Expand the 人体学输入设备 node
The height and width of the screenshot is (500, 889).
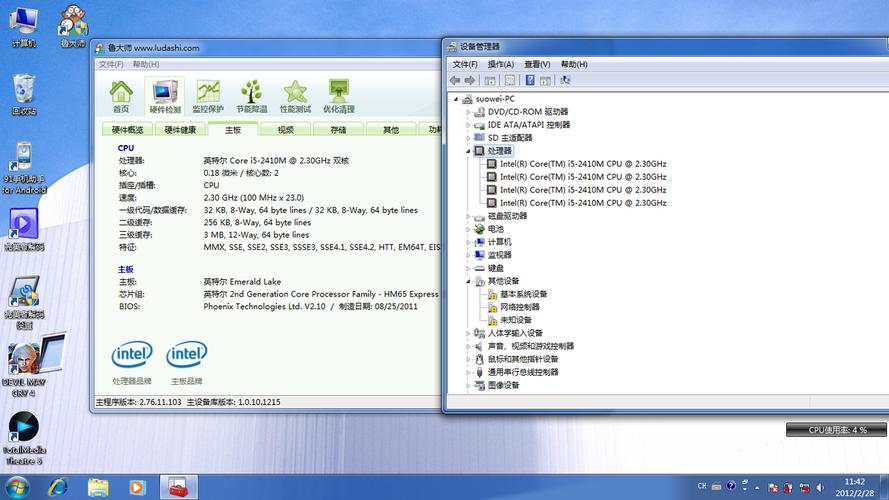[468, 333]
